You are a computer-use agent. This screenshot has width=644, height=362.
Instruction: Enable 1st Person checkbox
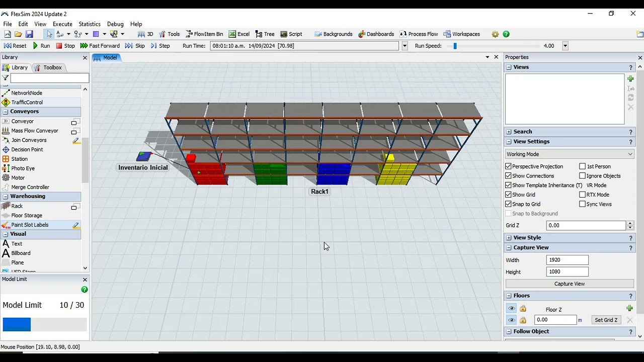click(x=582, y=166)
